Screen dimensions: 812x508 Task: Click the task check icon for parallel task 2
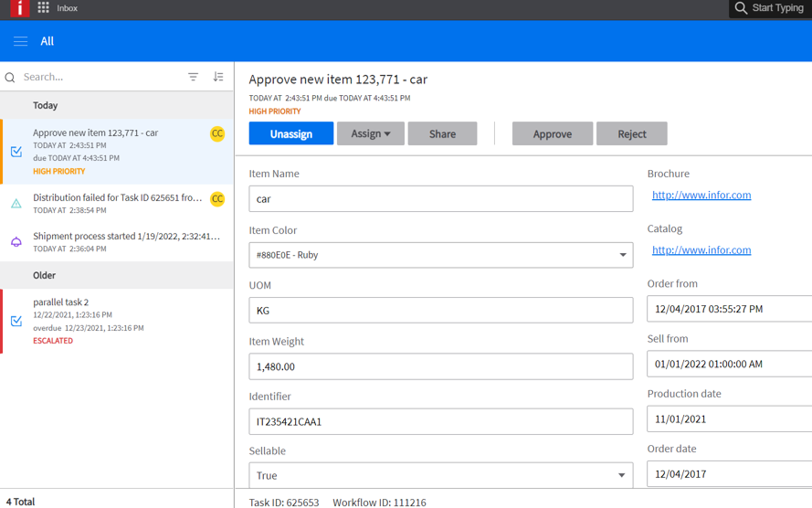(x=16, y=321)
